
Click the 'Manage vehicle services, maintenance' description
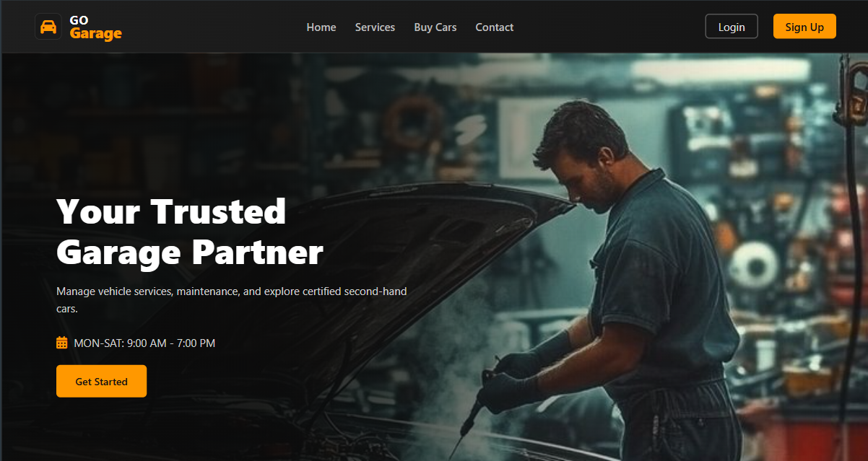click(232, 300)
